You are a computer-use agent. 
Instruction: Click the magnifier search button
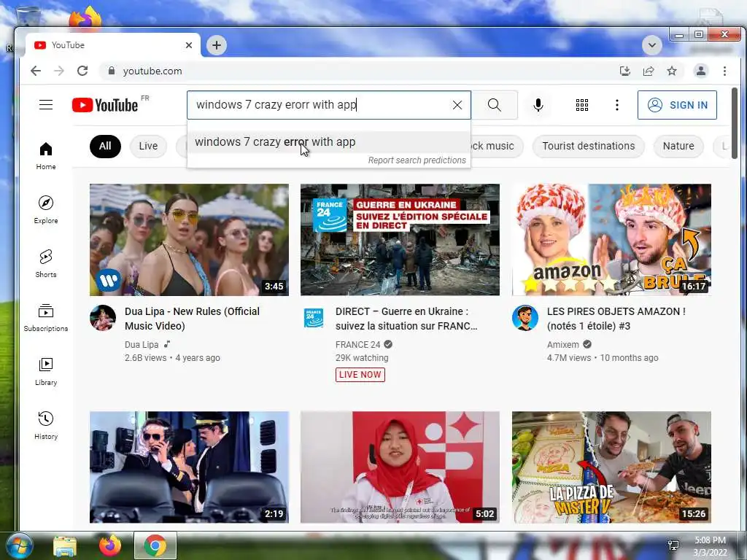(495, 105)
